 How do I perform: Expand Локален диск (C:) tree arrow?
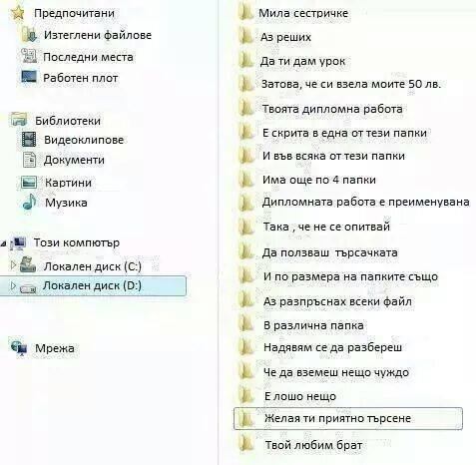click(x=13, y=264)
